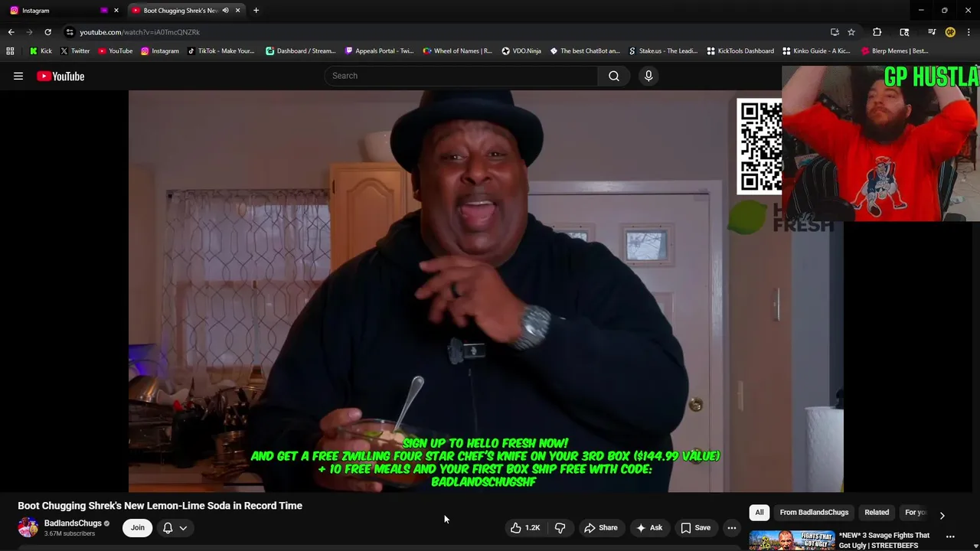
Task: Open The best ChatBot bookmark
Action: [585, 51]
